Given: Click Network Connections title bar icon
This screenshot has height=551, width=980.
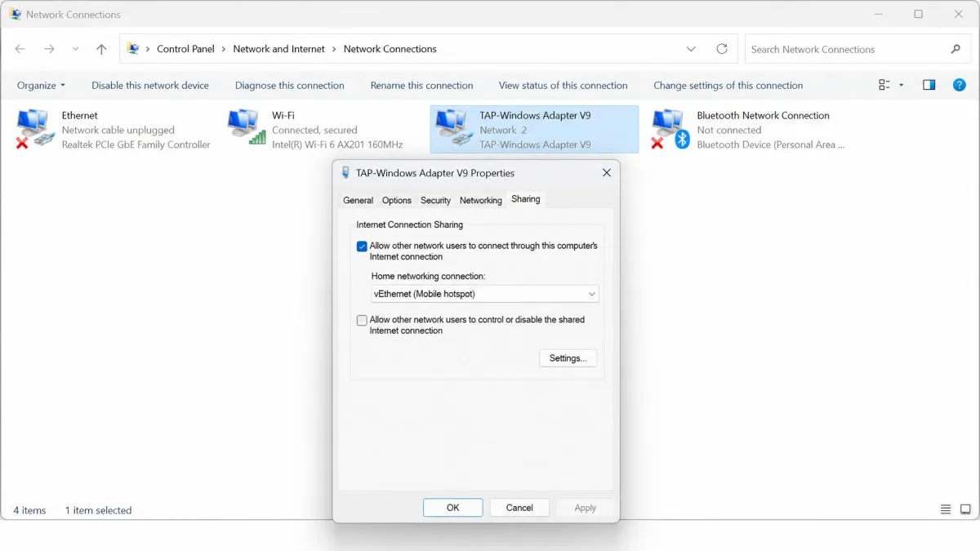Looking at the screenshot, I should point(16,14).
